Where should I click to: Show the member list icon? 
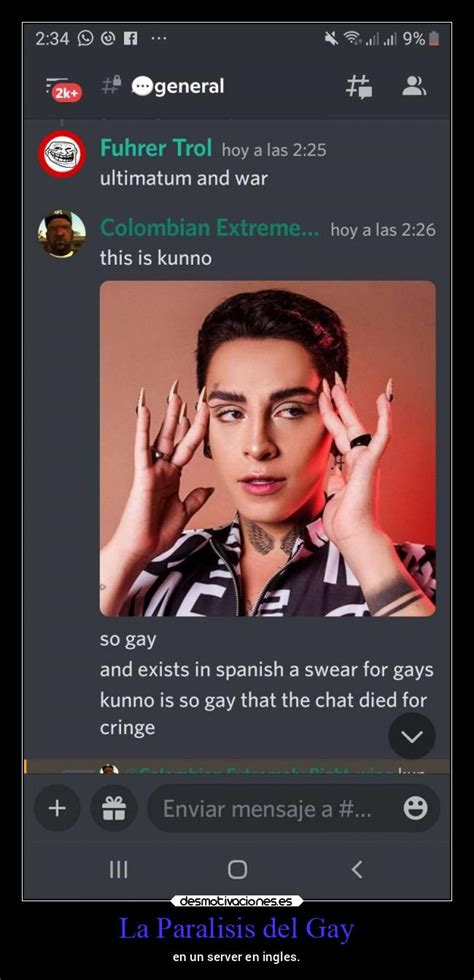tap(413, 86)
